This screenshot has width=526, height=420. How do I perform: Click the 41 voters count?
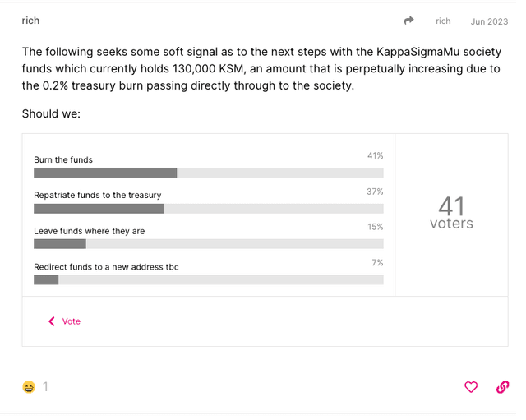451,213
